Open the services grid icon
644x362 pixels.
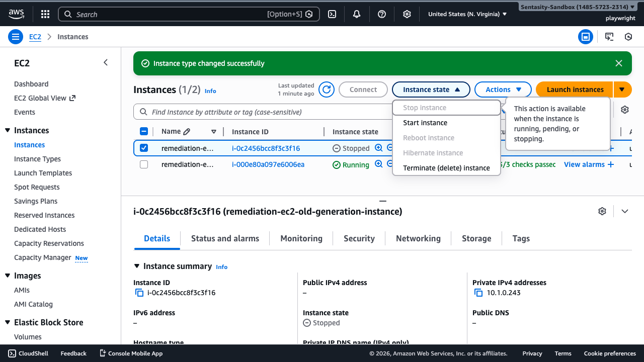pyautogui.click(x=45, y=14)
